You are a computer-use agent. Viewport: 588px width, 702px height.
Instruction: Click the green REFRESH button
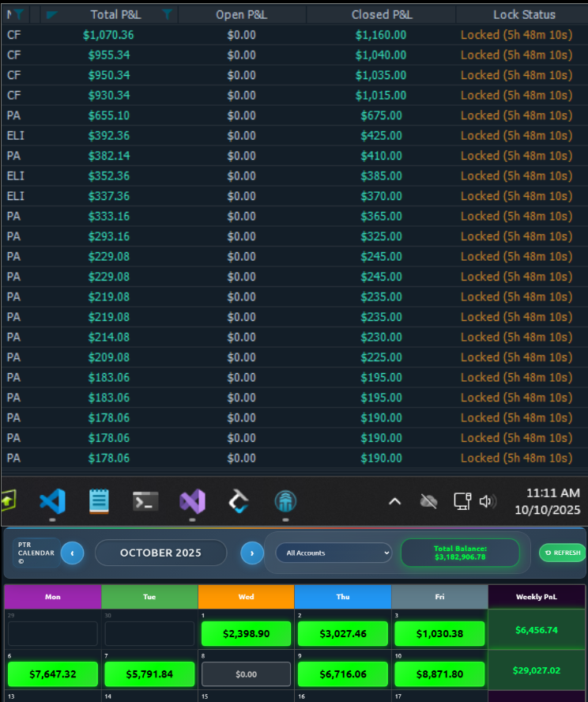click(563, 553)
